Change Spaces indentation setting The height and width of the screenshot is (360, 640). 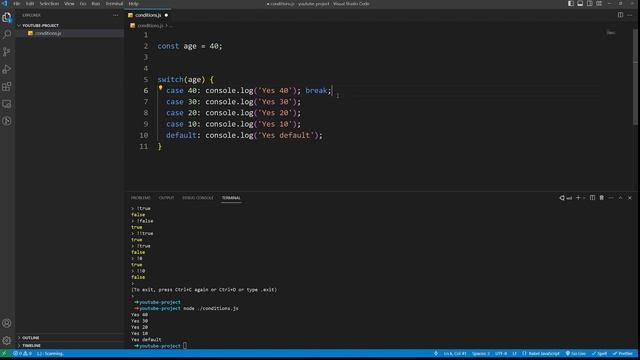[x=481, y=354]
